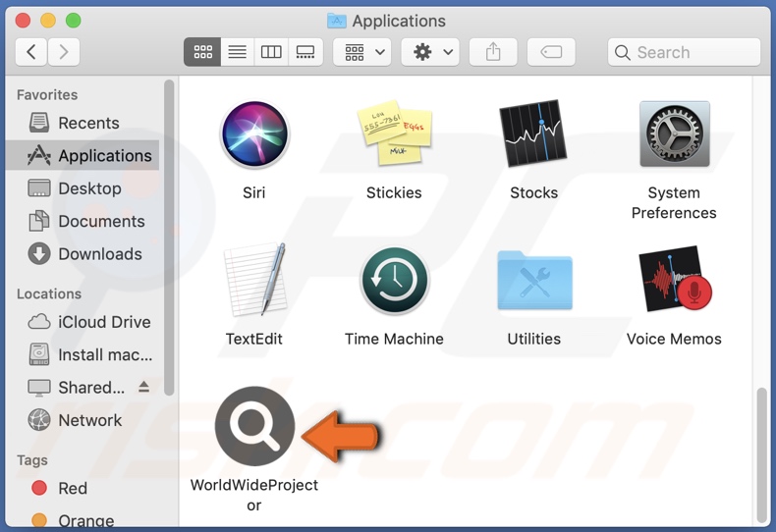
Task: Click the sidebar scrollbar
Action: click(169, 238)
